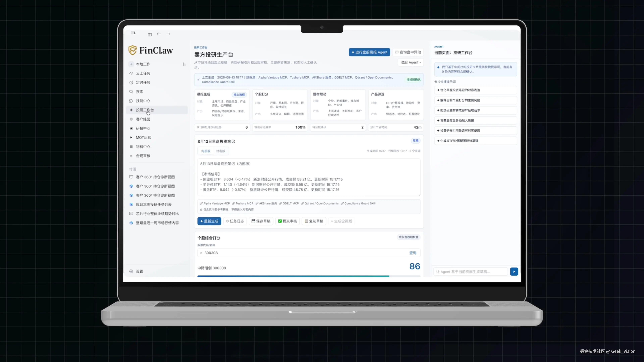Open the first 客户 360° 持仓诊断视图 conversation

(155, 177)
